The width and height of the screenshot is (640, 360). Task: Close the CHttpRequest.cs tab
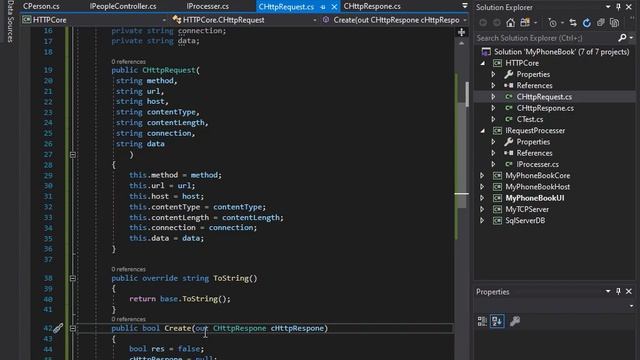(x=334, y=7)
